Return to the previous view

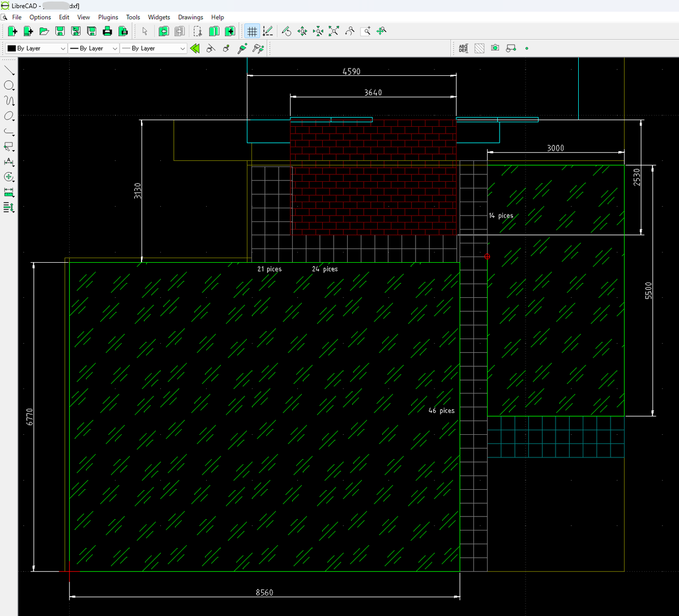[350, 31]
